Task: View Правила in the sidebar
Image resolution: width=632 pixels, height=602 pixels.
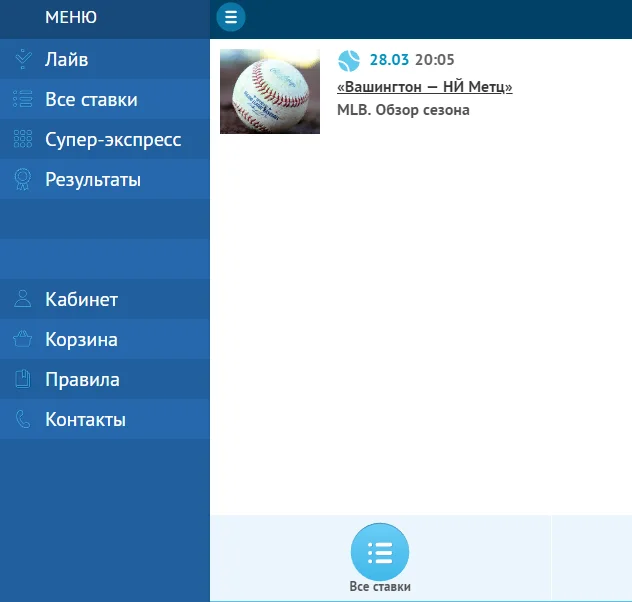Action: [x=105, y=379]
